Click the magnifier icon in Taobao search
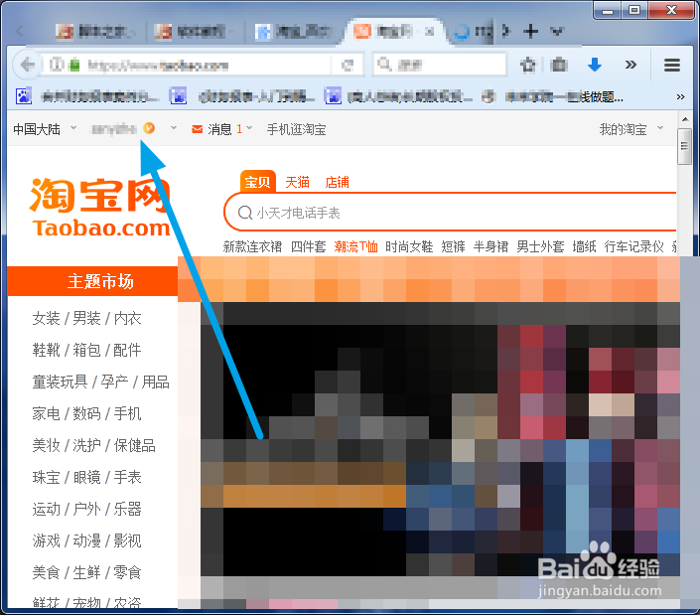This screenshot has height=615, width=700. point(244,213)
